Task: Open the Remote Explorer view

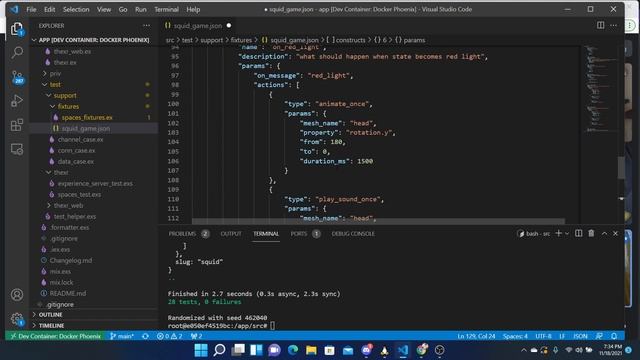Action: 17,149
